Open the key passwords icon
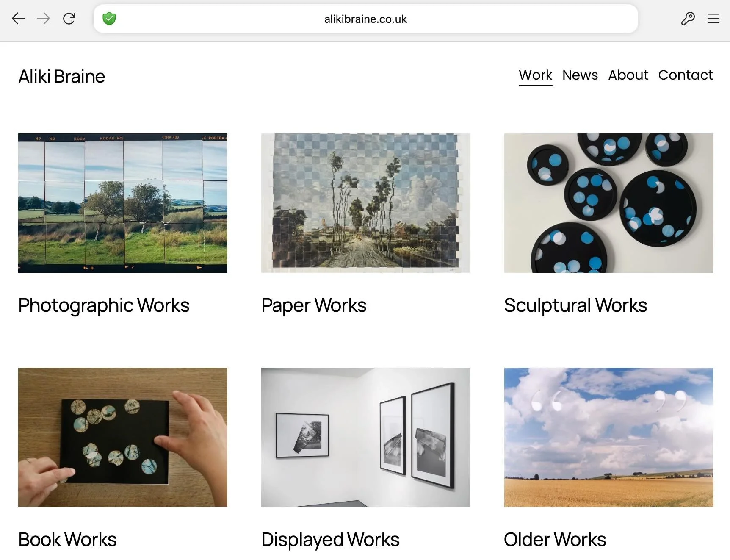This screenshot has width=730, height=560. coord(688,19)
